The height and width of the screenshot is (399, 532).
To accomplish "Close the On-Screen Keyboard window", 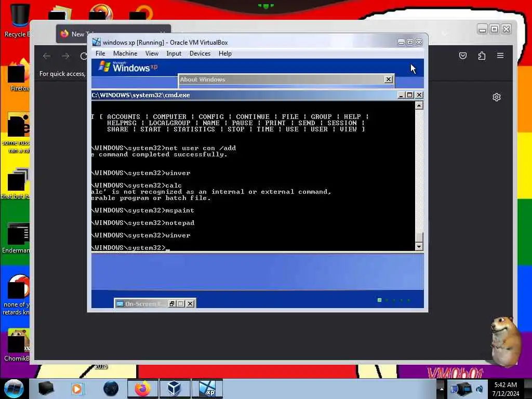I will click(x=190, y=303).
